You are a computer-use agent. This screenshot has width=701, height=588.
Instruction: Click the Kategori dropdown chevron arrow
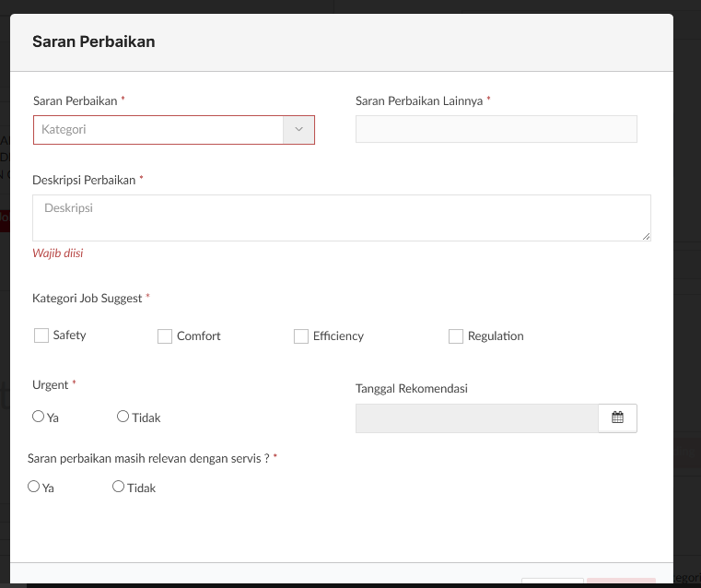[298, 130]
